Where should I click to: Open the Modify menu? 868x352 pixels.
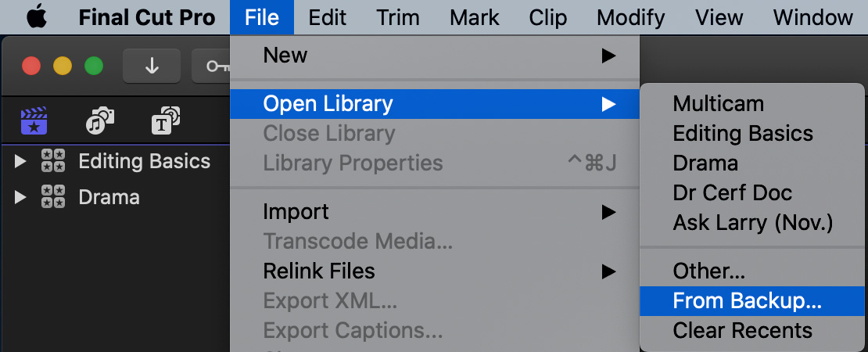point(630,18)
